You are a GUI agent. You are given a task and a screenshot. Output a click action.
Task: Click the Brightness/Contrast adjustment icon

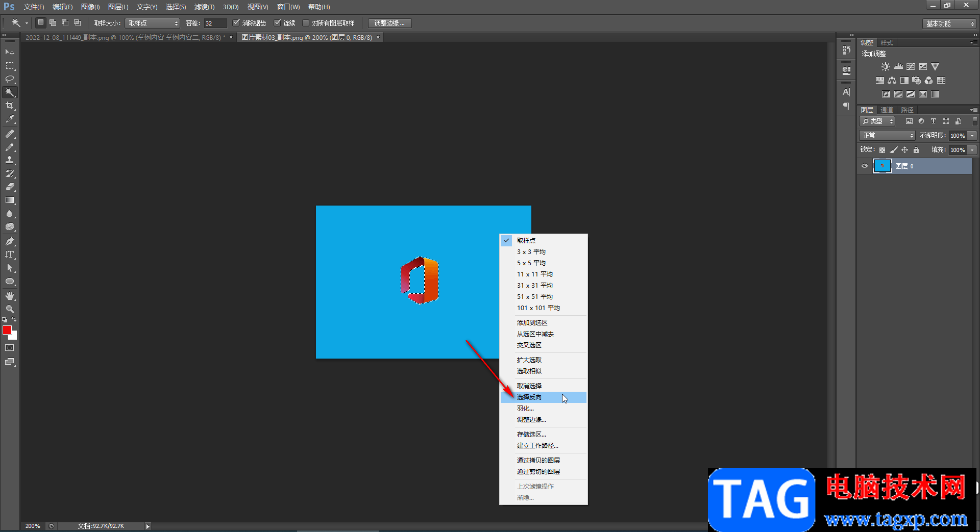click(x=886, y=67)
